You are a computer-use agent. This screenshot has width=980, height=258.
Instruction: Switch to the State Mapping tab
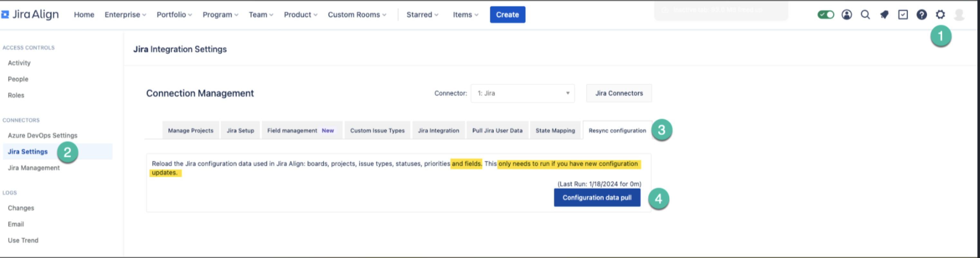point(555,130)
